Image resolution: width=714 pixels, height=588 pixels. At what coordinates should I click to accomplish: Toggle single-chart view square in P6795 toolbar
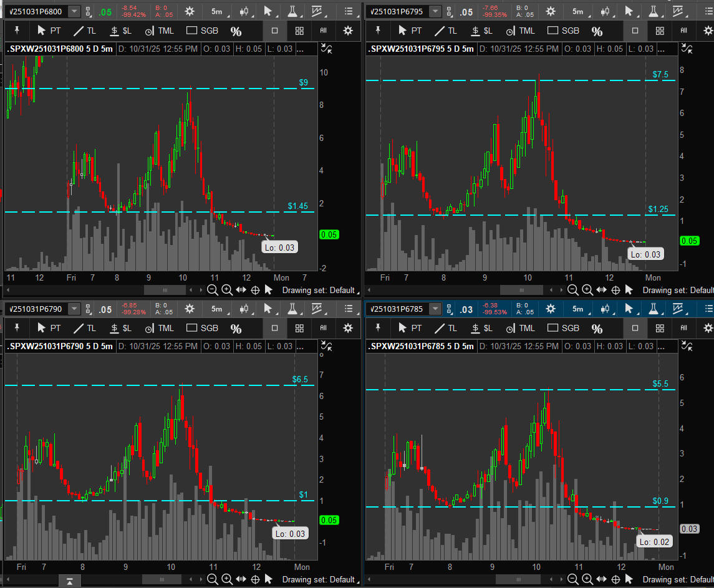[635, 31]
